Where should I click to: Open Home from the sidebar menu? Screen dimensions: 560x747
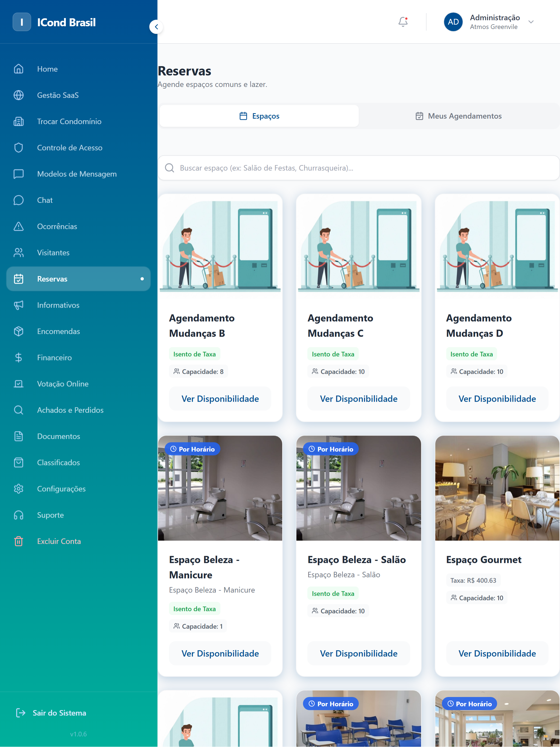78,69
